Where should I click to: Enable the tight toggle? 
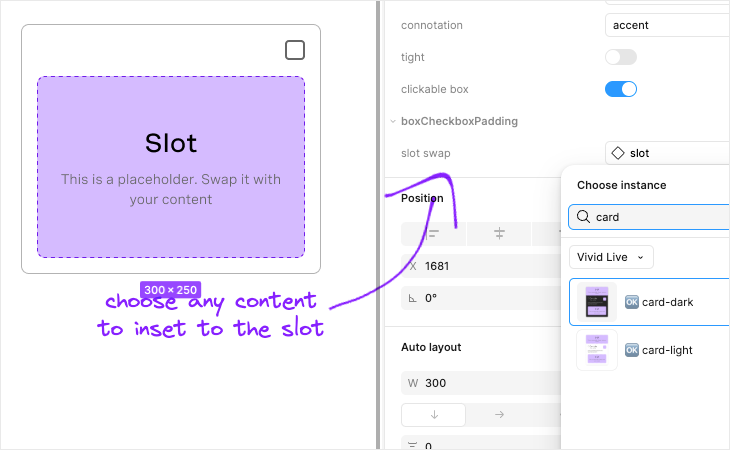(621, 57)
